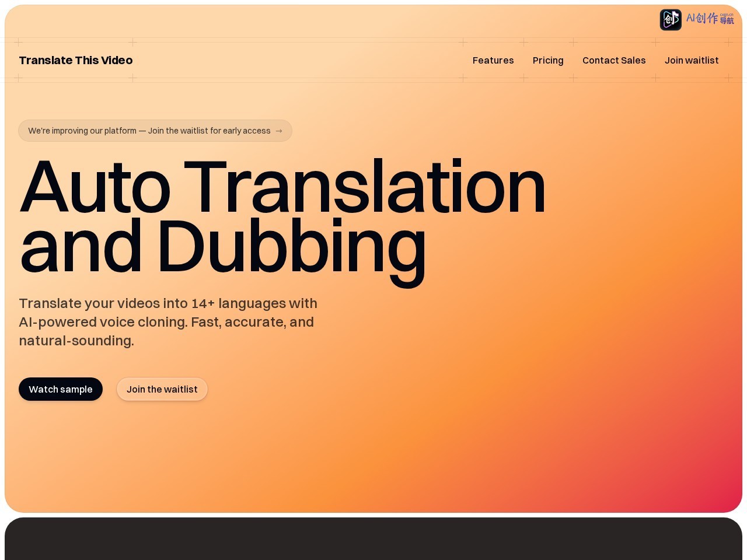Open the Translate This Video home logo

(x=76, y=60)
